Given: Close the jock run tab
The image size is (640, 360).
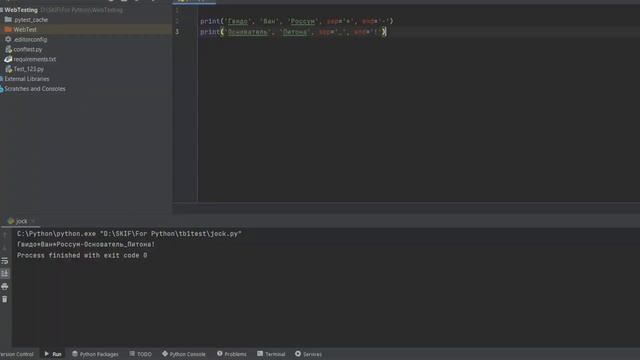Looking at the screenshot, I should pyautogui.click(x=33, y=221).
